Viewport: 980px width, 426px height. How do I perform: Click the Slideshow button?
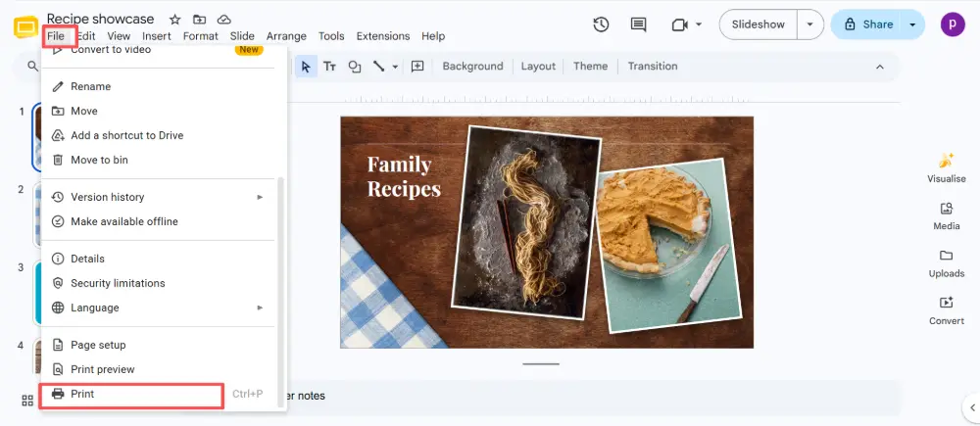coord(759,24)
